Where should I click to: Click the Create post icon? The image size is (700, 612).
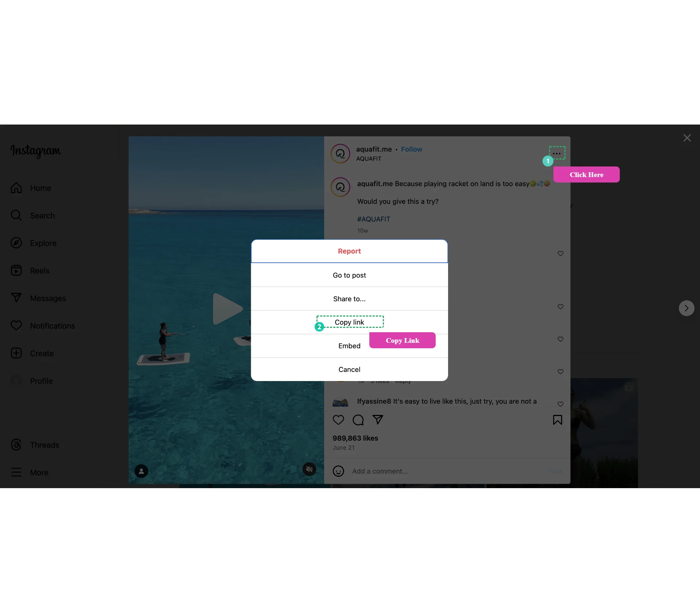pyautogui.click(x=16, y=353)
